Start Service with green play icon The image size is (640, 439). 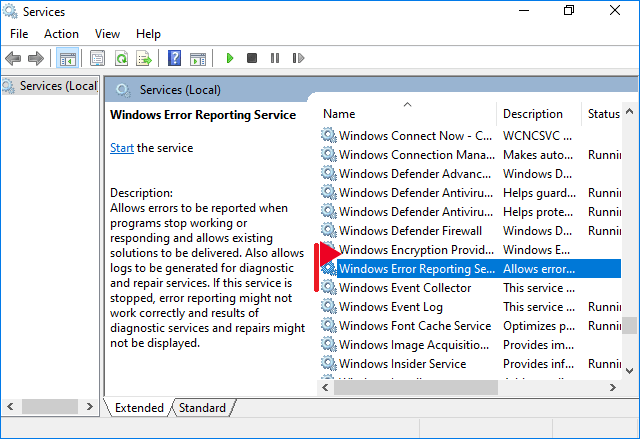click(230, 58)
